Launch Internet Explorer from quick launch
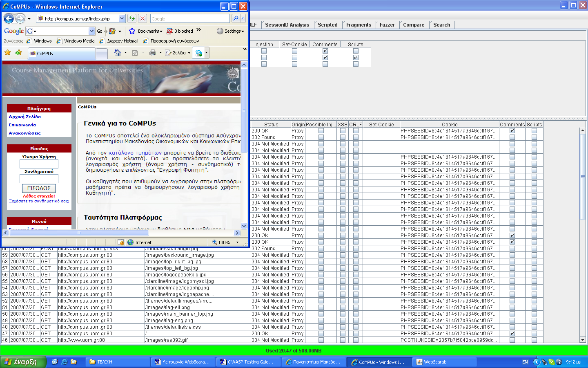Viewport: 588px width, 368px height. click(x=64, y=362)
